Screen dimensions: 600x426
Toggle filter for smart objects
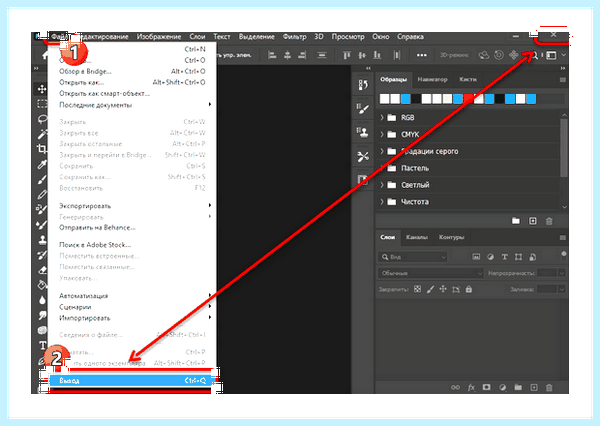click(x=533, y=257)
